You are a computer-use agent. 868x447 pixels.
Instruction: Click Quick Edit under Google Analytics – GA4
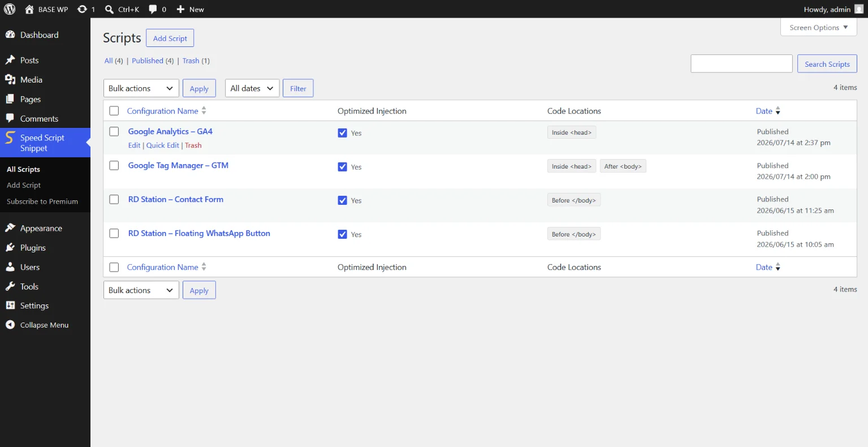click(163, 145)
